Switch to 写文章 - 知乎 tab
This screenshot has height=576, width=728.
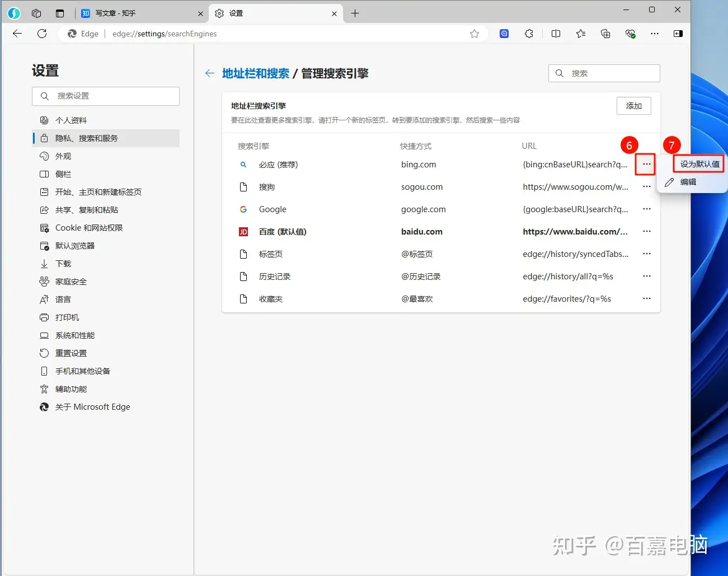click(x=142, y=13)
